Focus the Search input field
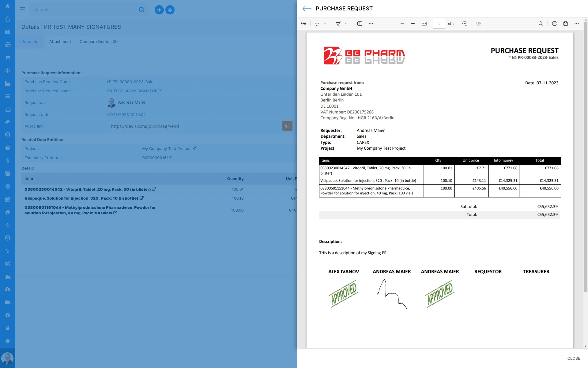This screenshot has height=368, width=588. click(84, 10)
